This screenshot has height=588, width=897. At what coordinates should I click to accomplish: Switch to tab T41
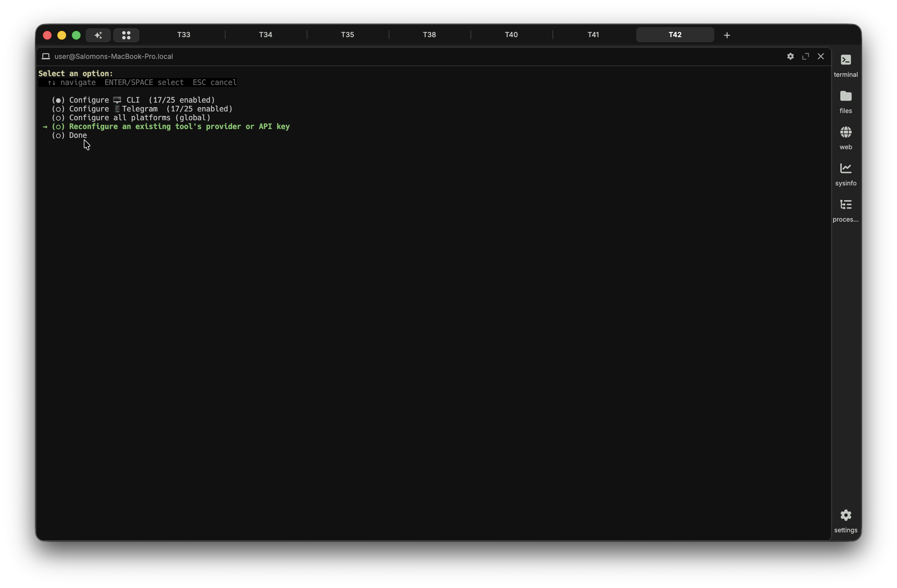(x=593, y=35)
